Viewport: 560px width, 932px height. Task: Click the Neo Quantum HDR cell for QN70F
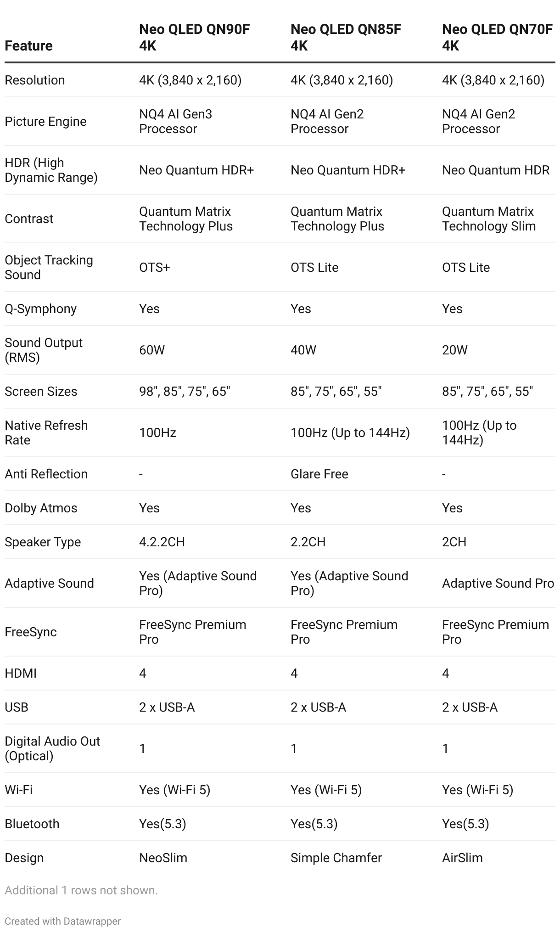496,170
